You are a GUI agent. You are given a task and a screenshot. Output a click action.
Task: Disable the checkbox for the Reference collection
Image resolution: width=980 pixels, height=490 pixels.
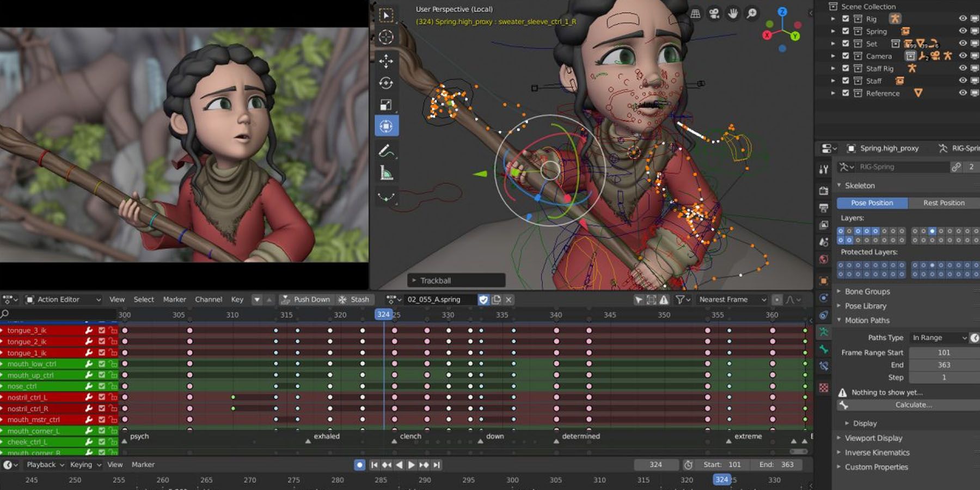coord(846,93)
